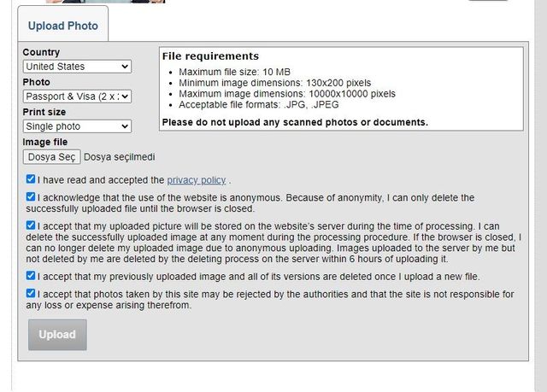
Task: Open the privacy policy link
Action: point(197,180)
